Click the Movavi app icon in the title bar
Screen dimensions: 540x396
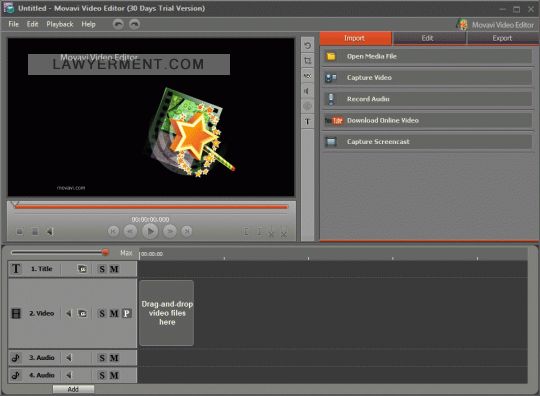[x=9, y=8]
